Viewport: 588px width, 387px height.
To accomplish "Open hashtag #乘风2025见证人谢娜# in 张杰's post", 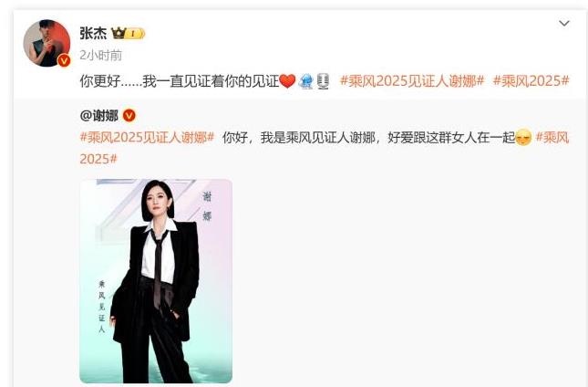I will pyautogui.click(x=412, y=81).
